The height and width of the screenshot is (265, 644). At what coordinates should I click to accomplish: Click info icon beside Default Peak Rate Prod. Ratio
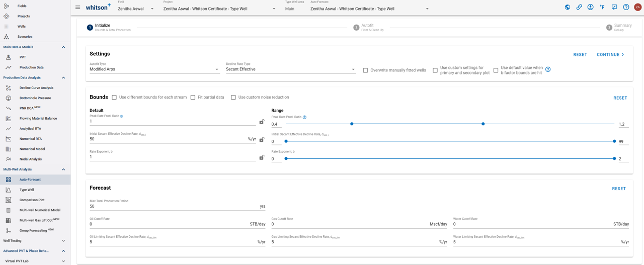click(122, 116)
